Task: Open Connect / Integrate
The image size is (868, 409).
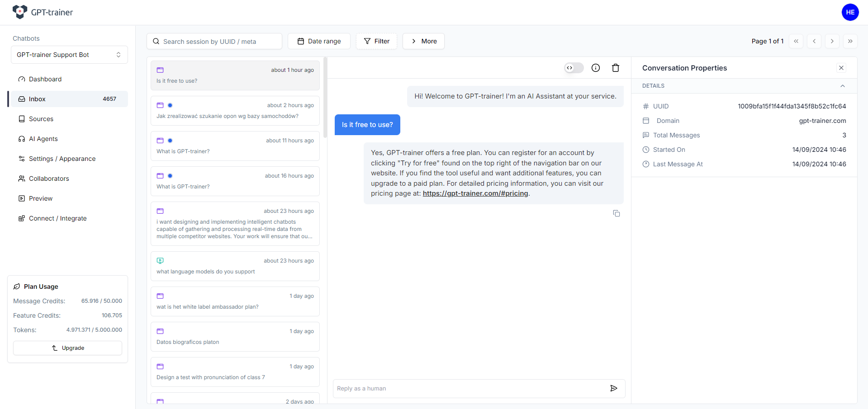Action: click(68, 218)
